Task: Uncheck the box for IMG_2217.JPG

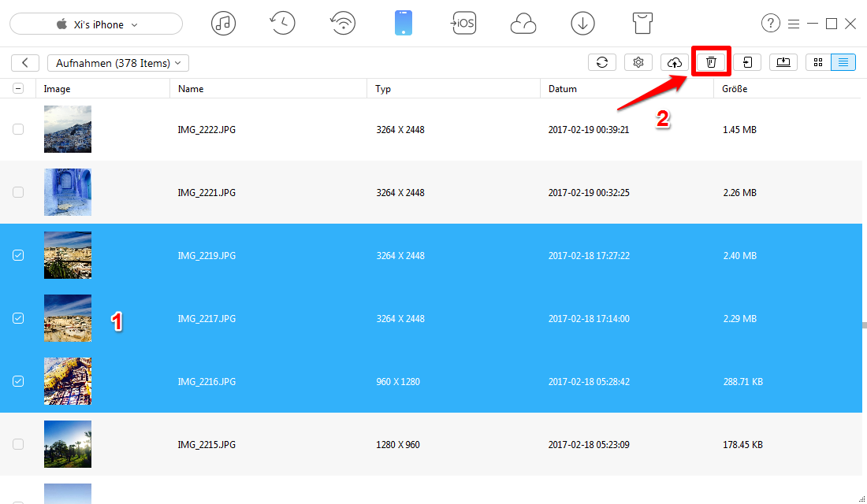Action: (x=18, y=318)
